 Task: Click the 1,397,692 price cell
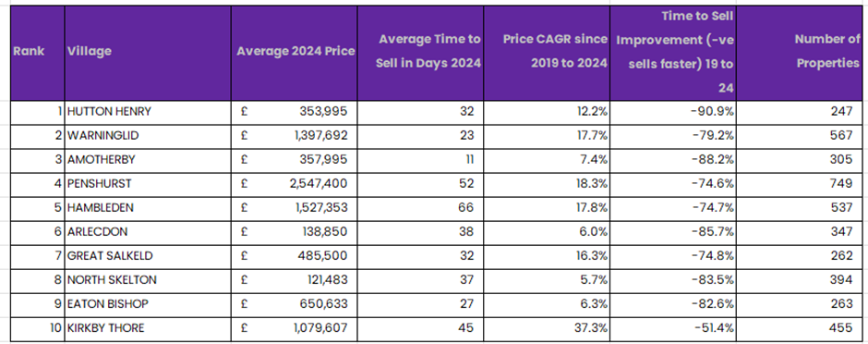point(295,136)
